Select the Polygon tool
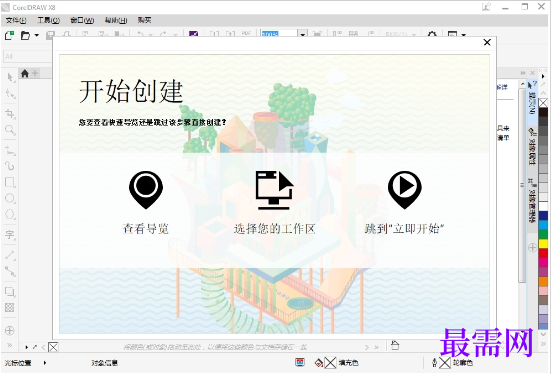The height and width of the screenshot is (374, 552). (x=10, y=214)
